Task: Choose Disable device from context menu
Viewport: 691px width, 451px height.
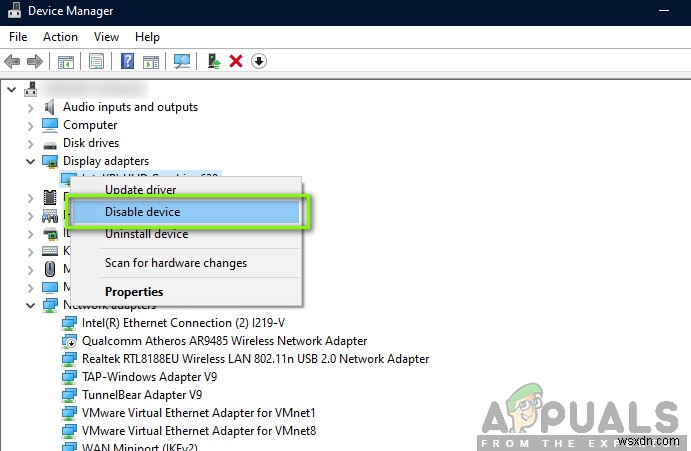Action: [x=186, y=212]
